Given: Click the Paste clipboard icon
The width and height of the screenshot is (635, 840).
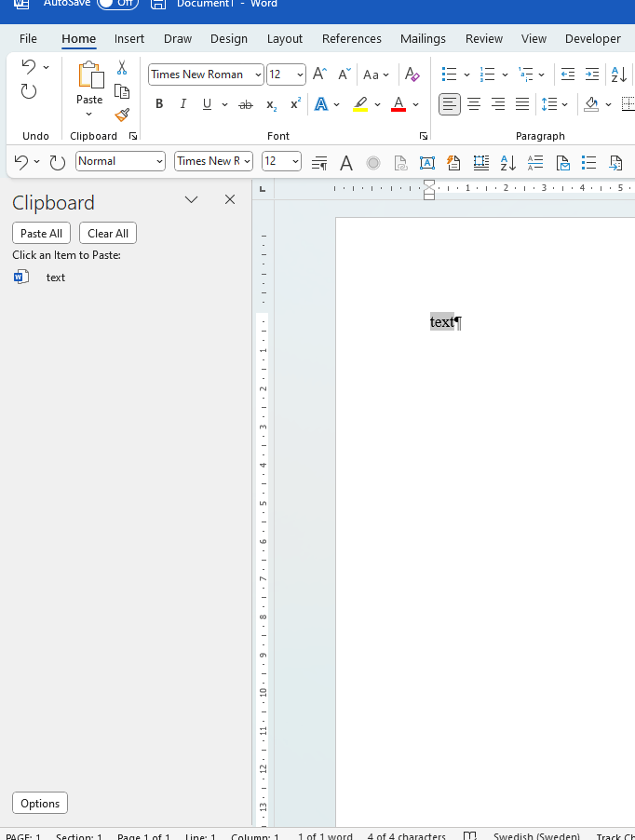Looking at the screenshot, I should pos(90,74).
